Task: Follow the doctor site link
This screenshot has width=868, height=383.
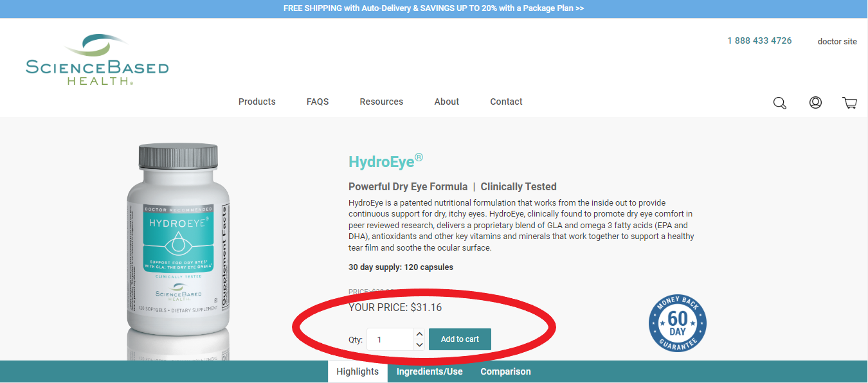Action: [x=836, y=41]
